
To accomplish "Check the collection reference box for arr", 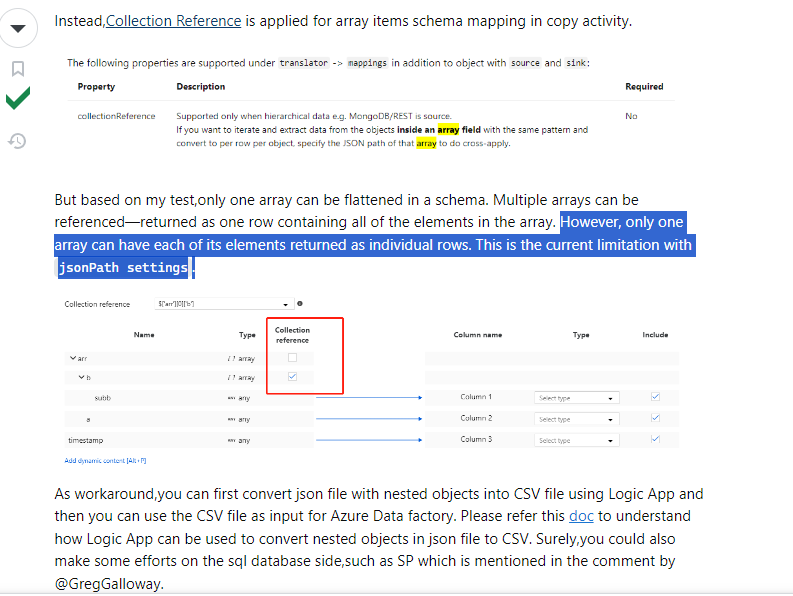I will pos(292,358).
